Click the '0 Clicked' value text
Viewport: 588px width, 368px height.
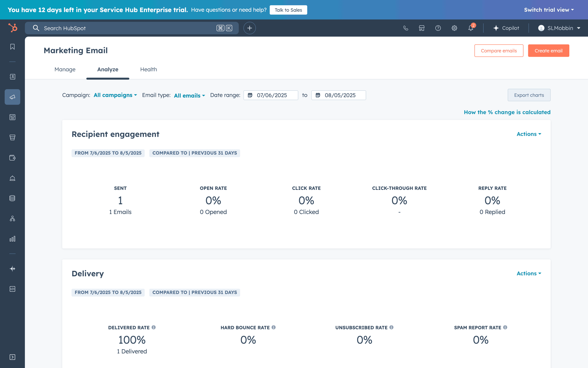pos(306,212)
